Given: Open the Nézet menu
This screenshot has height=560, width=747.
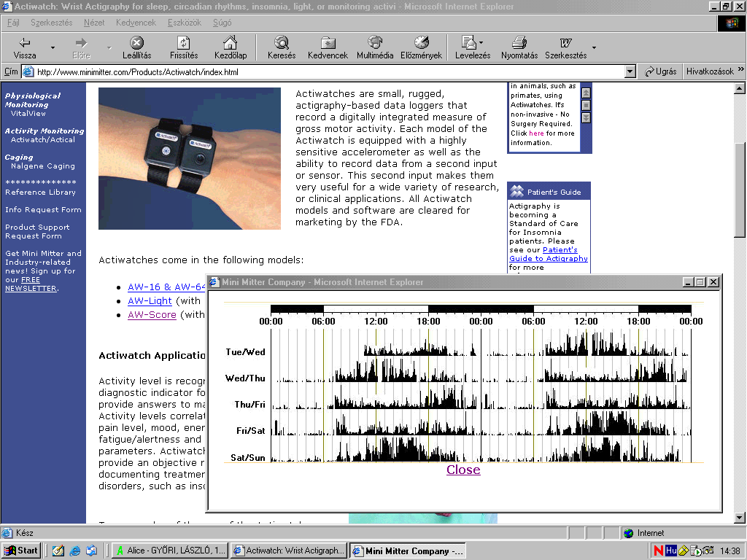Looking at the screenshot, I should 94,23.
